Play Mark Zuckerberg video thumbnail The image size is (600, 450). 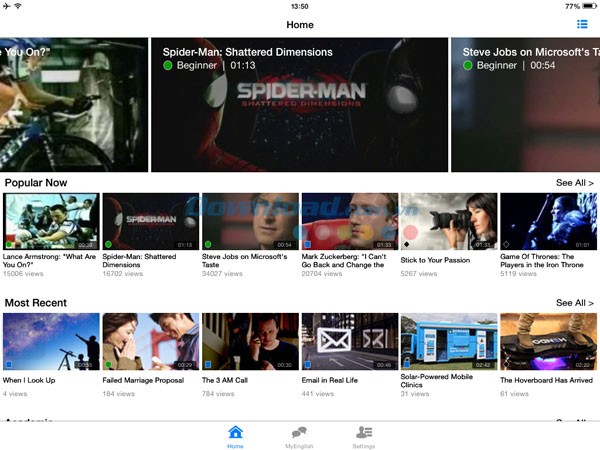(349, 221)
